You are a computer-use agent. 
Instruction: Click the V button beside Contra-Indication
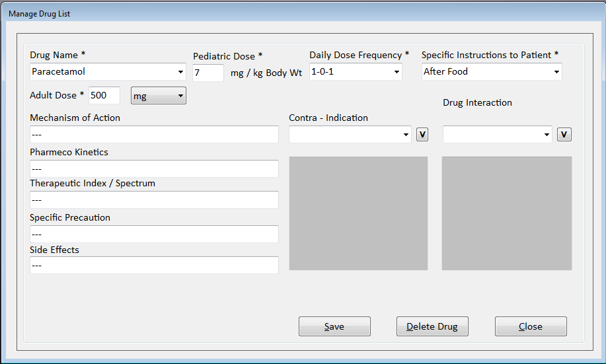click(x=423, y=135)
